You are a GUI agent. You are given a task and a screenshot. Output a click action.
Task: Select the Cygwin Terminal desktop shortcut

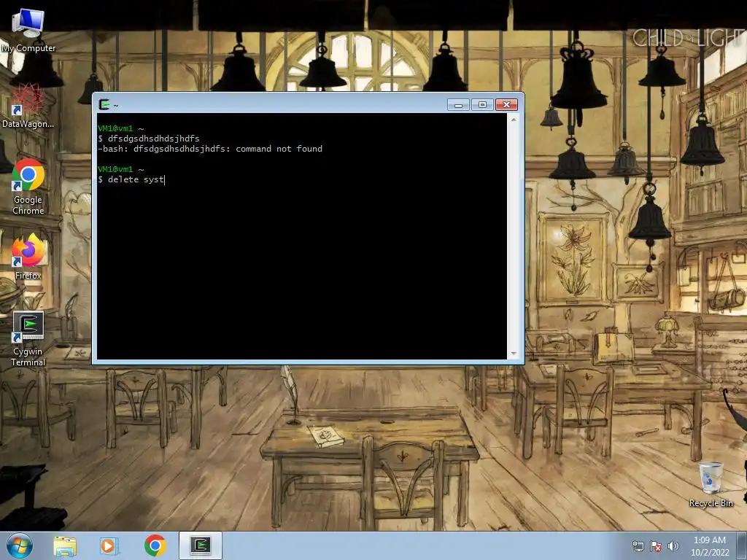[28, 338]
